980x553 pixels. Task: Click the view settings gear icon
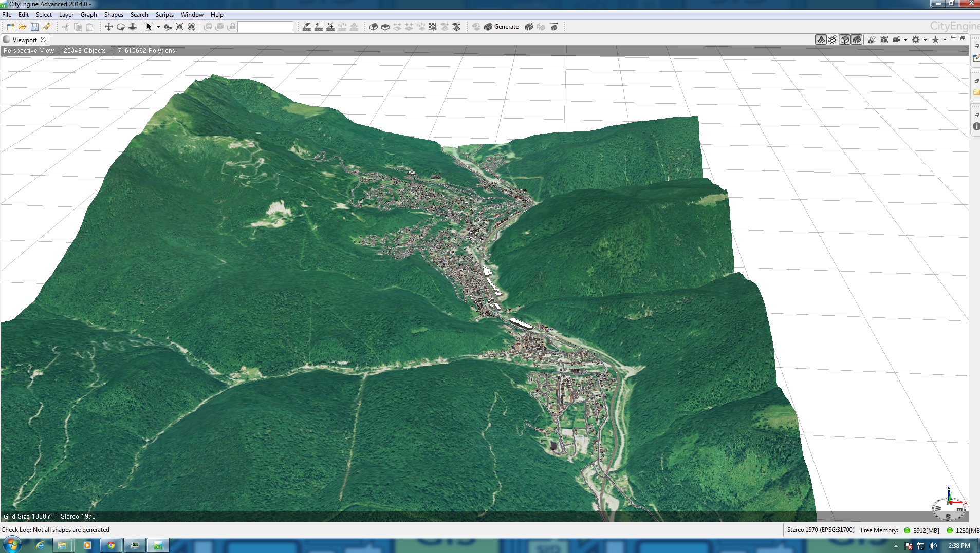[x=916, y=40]
